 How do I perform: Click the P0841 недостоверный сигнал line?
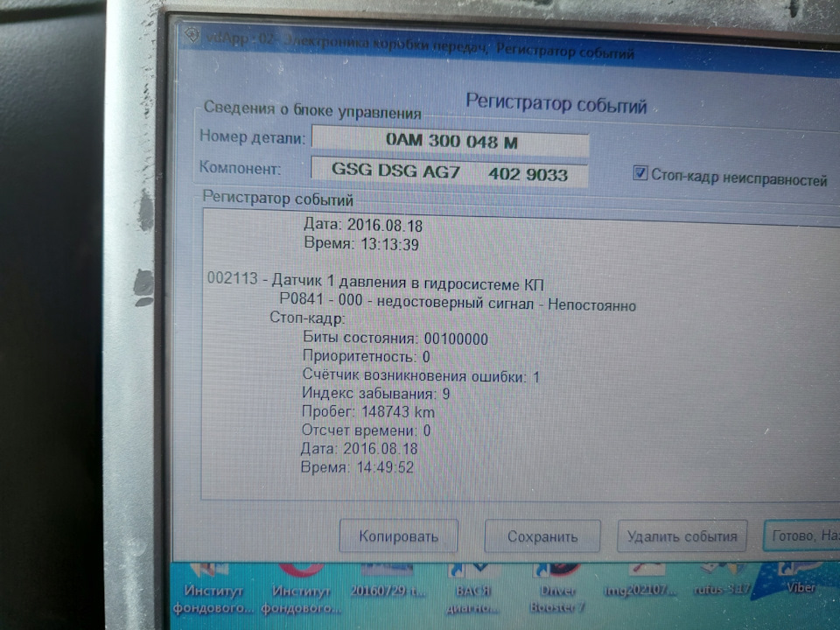(458, 302)
